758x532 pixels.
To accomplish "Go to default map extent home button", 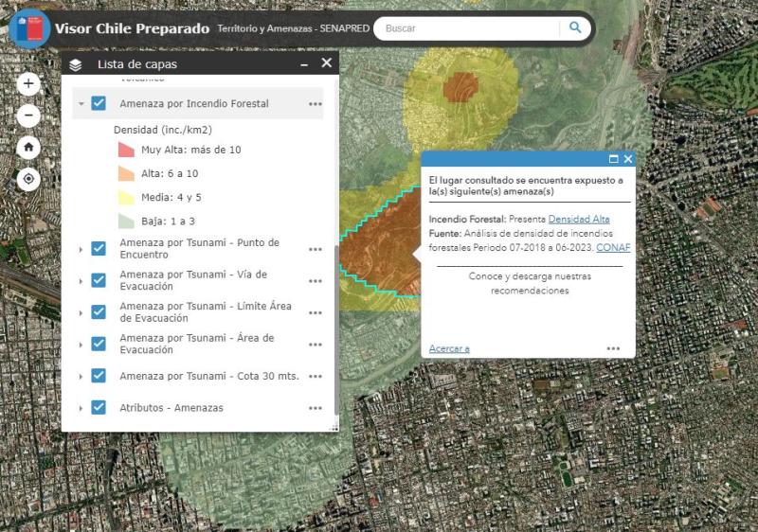I will (x=28, y=147).
